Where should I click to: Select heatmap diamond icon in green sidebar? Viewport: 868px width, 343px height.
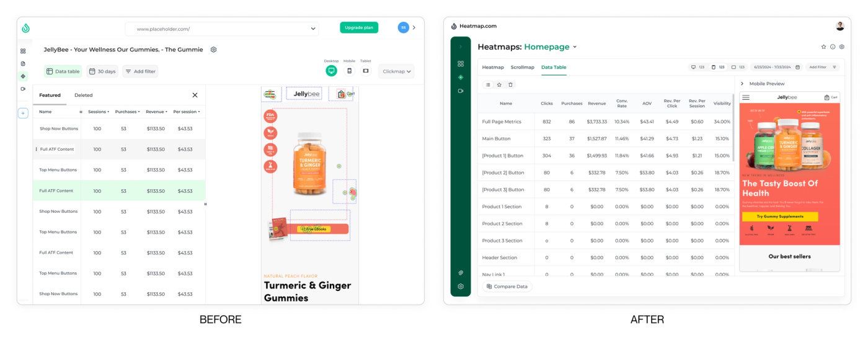point(461,77)
